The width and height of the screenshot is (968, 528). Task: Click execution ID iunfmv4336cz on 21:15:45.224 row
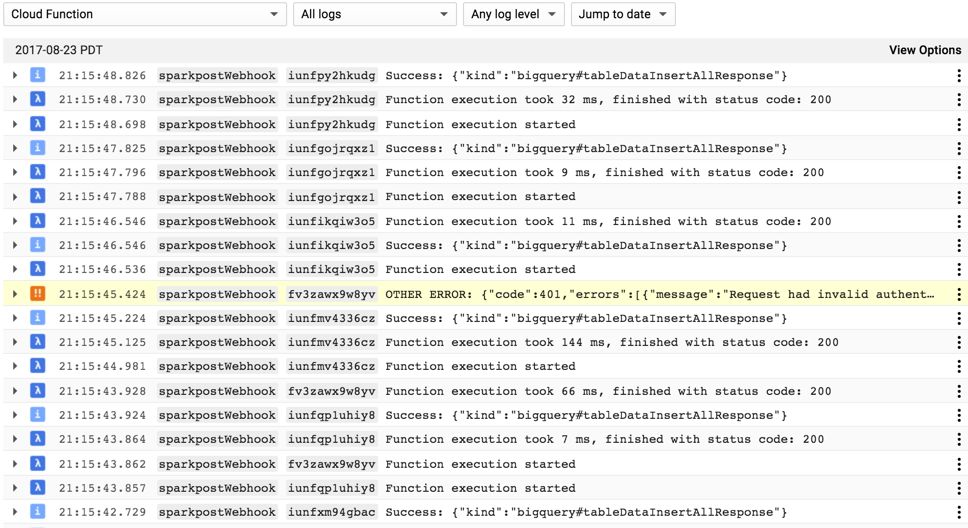pyautogui.click(x=332, y=318)
